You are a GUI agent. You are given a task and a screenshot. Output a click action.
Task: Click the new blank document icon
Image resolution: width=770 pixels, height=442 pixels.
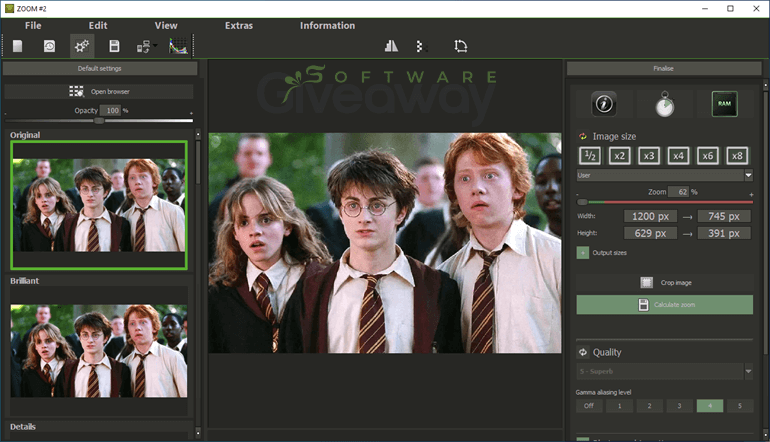tap(18, 46)
